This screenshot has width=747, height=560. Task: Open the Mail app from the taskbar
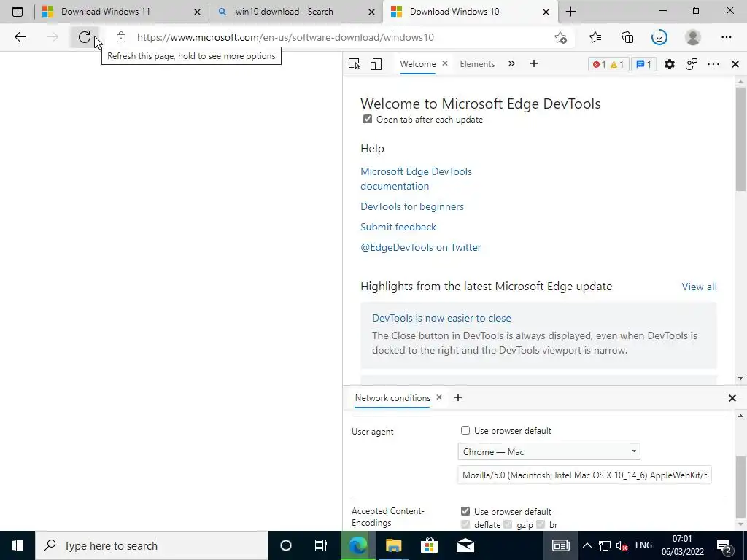(465, 545)
